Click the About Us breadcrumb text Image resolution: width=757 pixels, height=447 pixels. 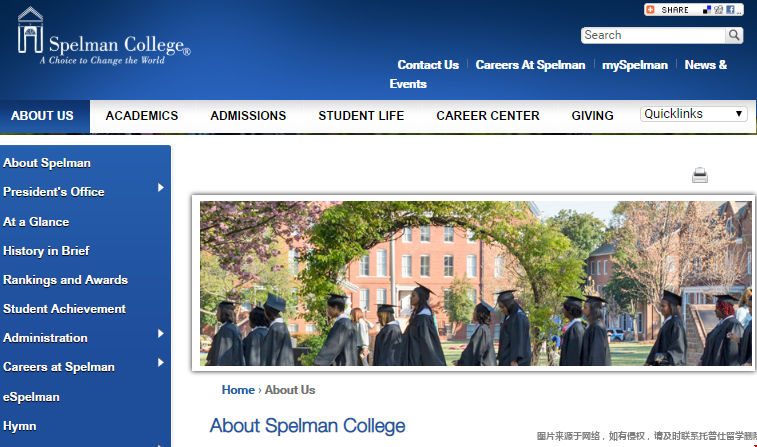pyautogui.click(x=290, y=390)
